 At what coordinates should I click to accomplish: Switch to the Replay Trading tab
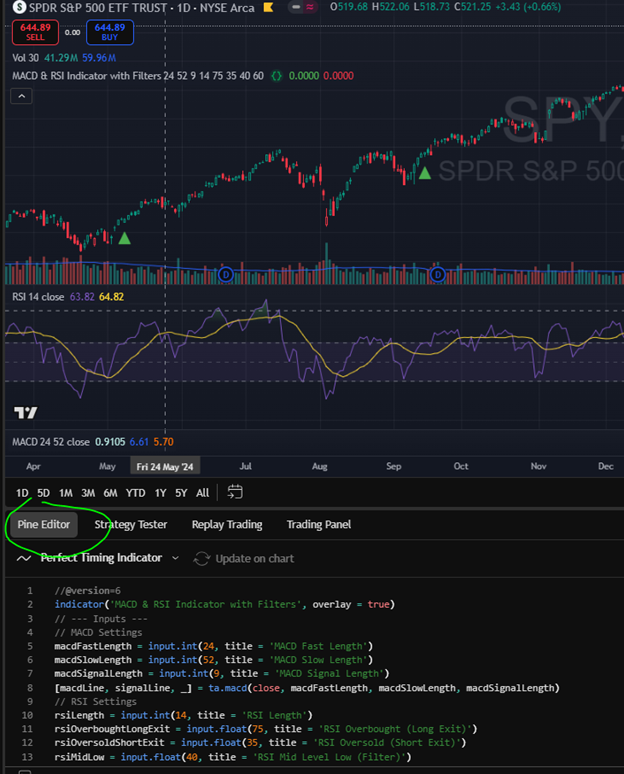point(227,525)
